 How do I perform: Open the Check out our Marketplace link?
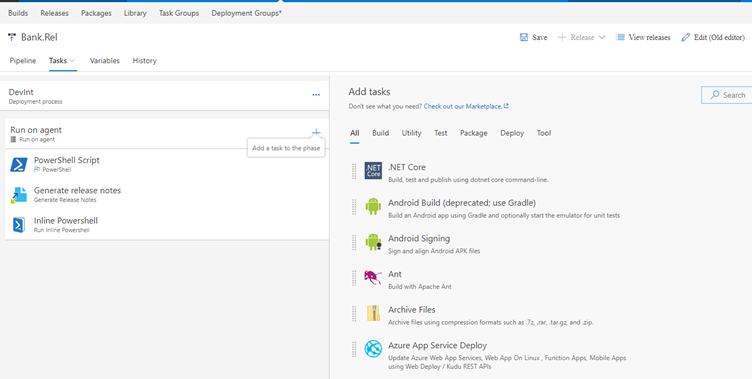(x=464, y=106)
